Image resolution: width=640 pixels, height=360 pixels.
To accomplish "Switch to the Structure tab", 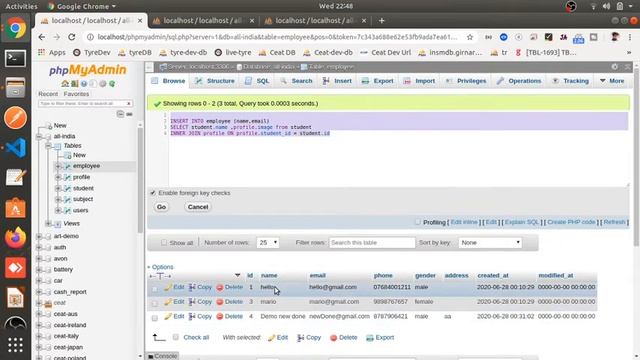I will (x=215, y=81).
